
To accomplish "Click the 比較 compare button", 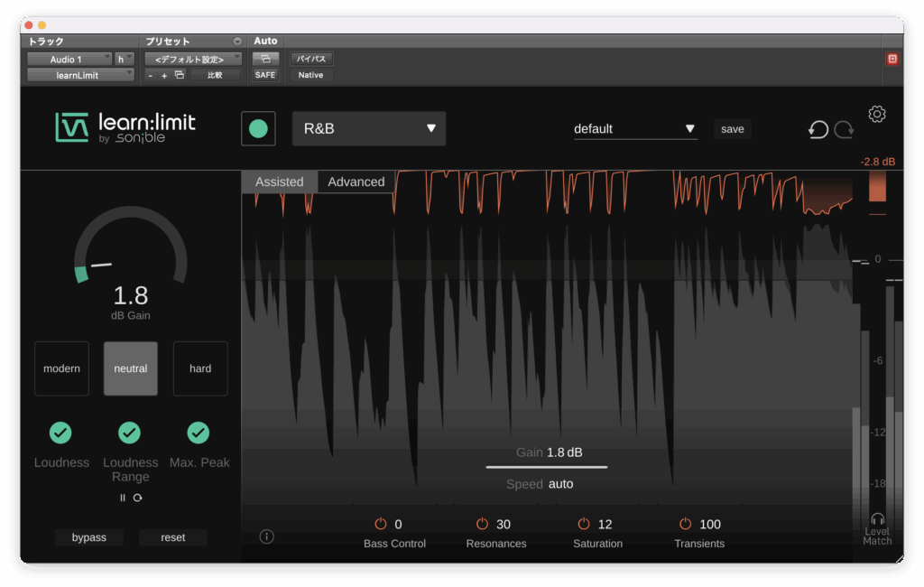I will 215,75.
